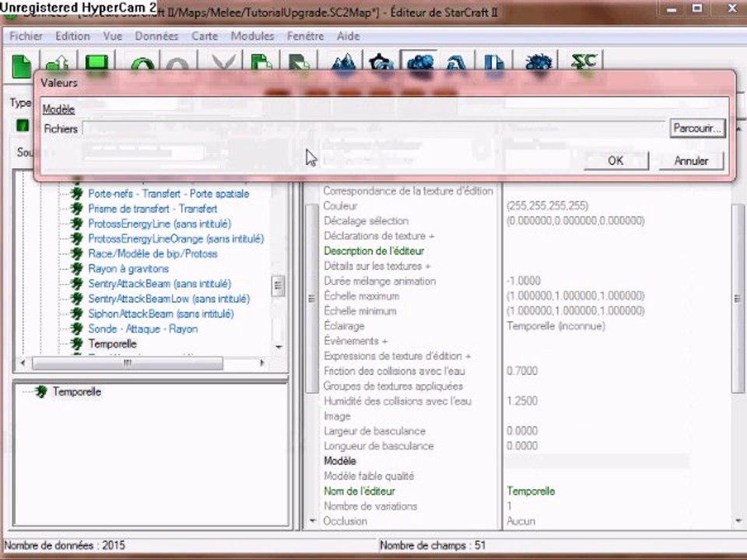Open the Text module letter A icon
The image size is (747, 560).
[457, 63]
